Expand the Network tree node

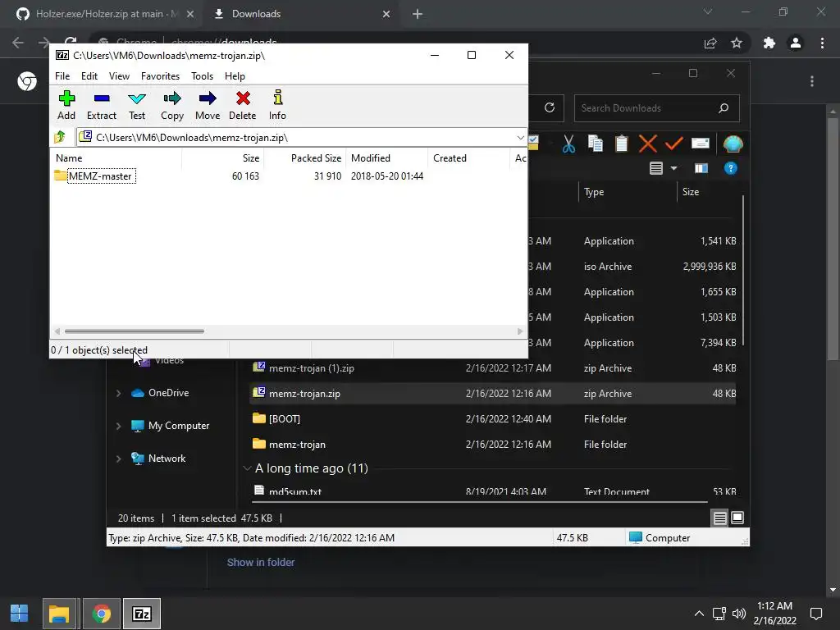click(118, 459)
